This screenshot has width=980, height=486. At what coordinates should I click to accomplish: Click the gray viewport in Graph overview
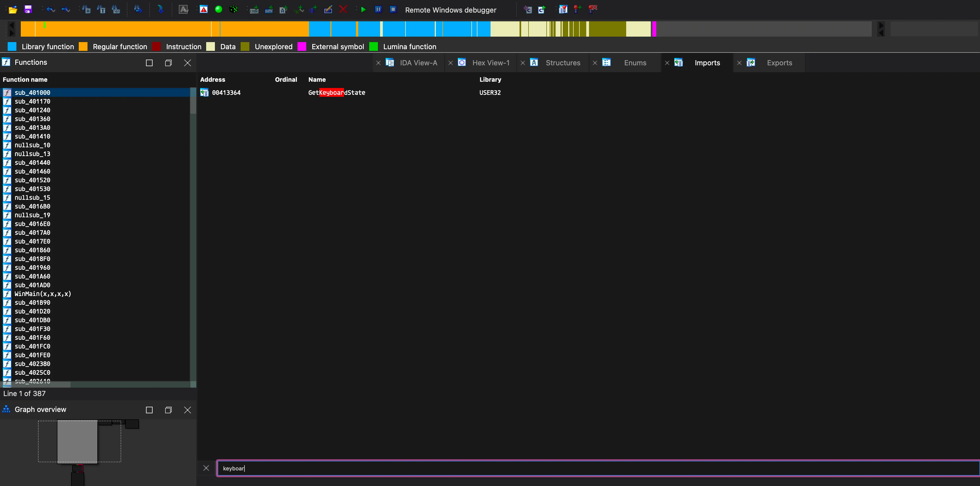pyautogui.click(x=77, y=441)
